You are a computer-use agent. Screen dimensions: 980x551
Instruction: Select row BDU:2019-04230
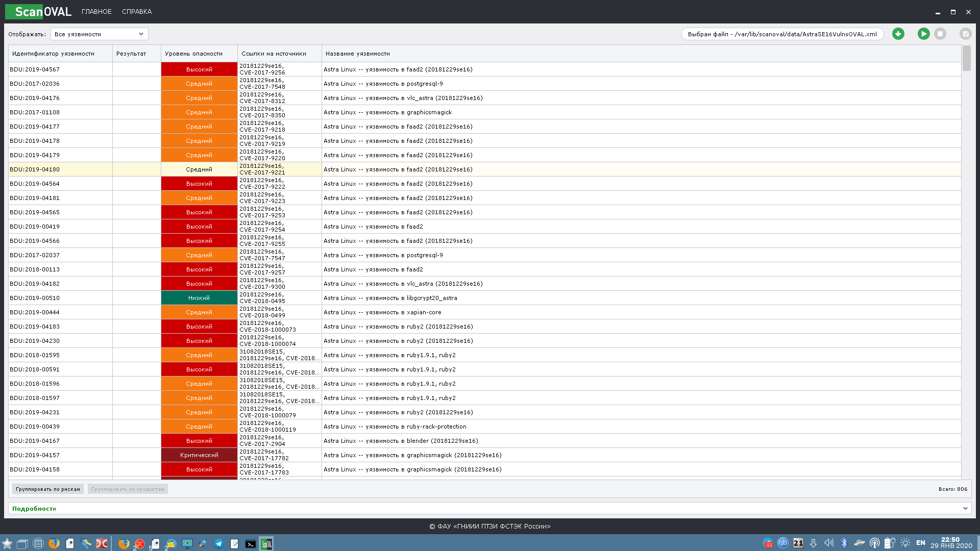click(485, 341)
